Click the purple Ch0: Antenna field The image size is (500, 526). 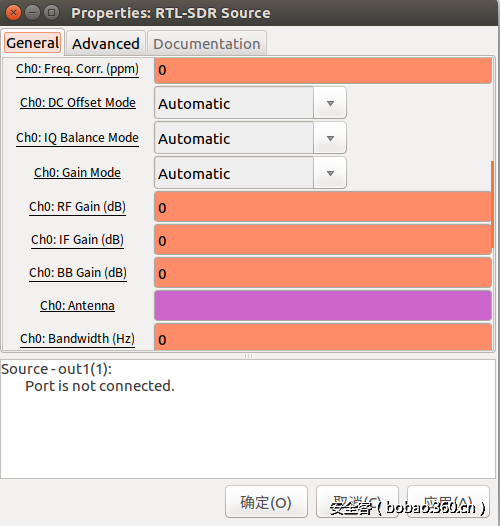click(x=323, y=306)
